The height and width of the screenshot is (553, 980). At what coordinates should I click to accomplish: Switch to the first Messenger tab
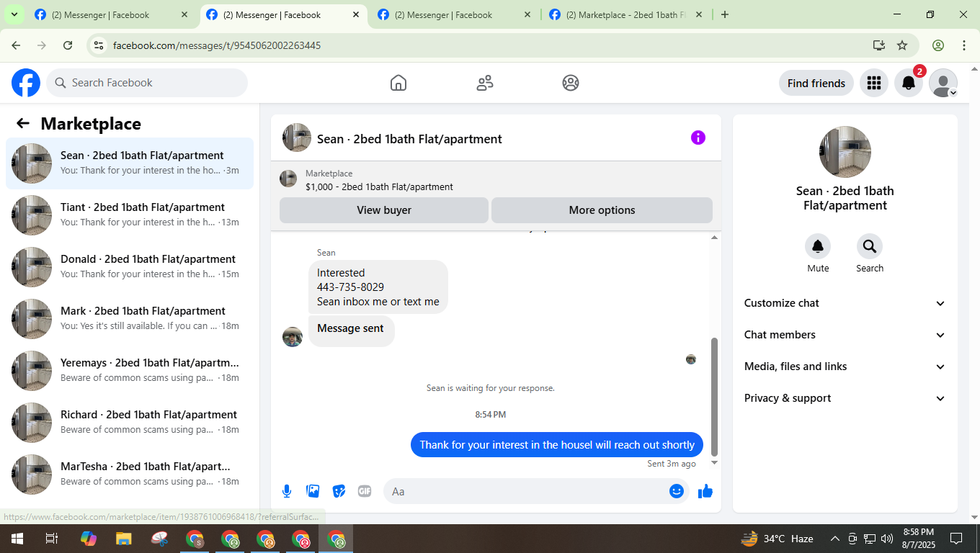pos(111,15)
